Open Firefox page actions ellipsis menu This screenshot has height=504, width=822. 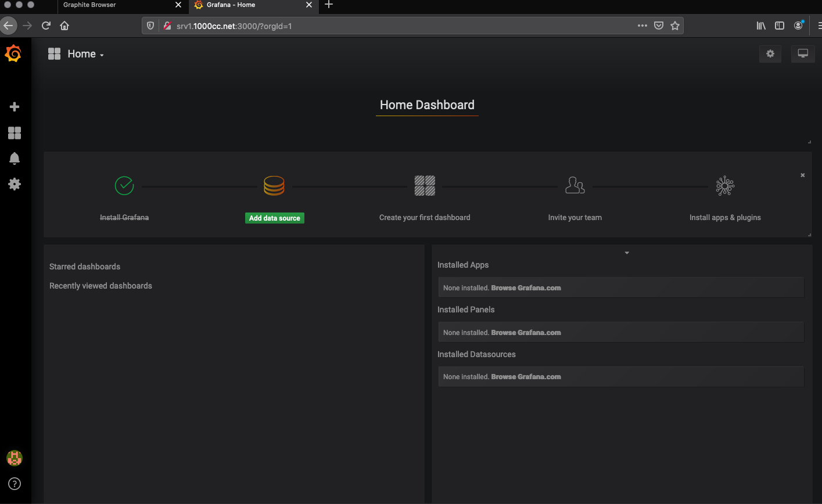coord(642,26)
